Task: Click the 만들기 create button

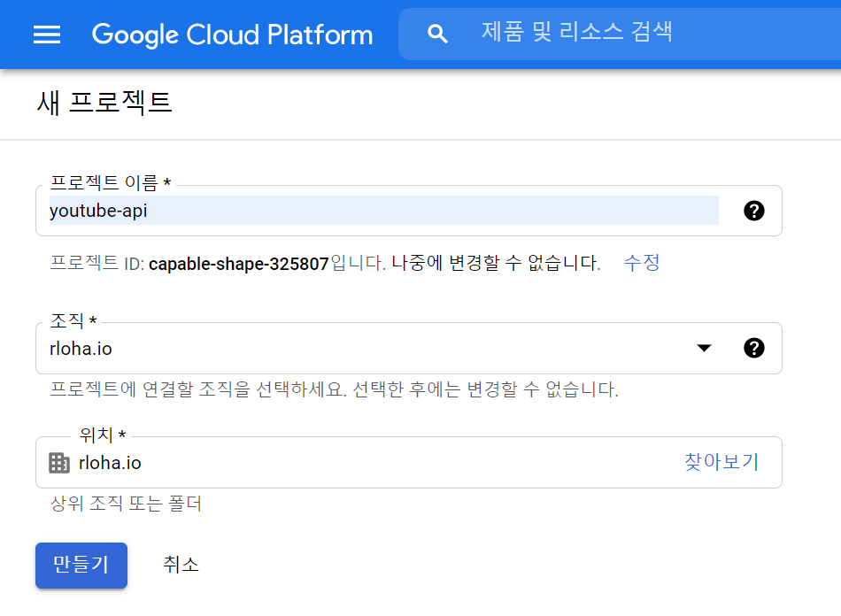Action: [81, 565]
